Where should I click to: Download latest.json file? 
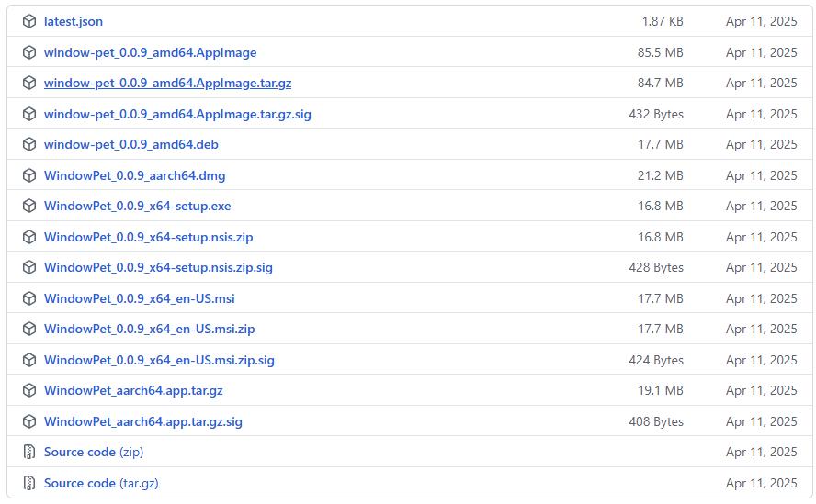pos(74,21)
